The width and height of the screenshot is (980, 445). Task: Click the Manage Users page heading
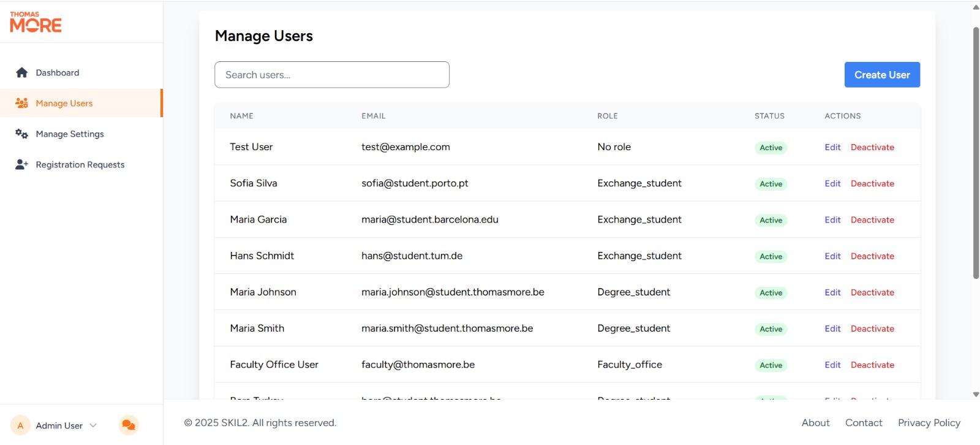pyautogui.click(x=263, y=36)
